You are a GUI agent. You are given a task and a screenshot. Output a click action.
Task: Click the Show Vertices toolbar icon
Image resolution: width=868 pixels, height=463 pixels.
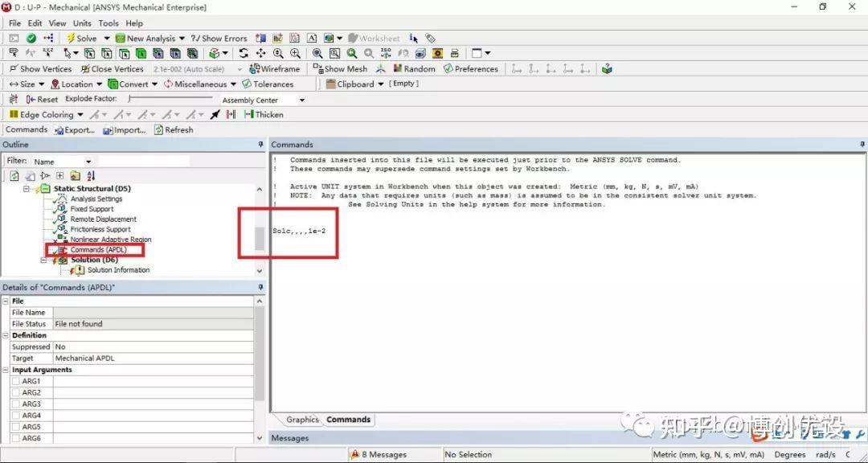(x=39, y=68)
